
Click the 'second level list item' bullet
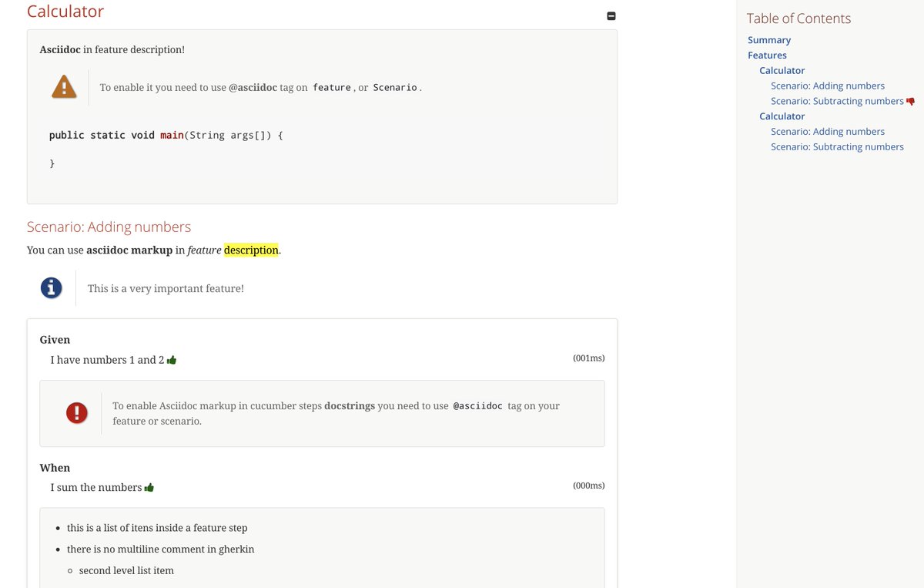coord(126,570)
